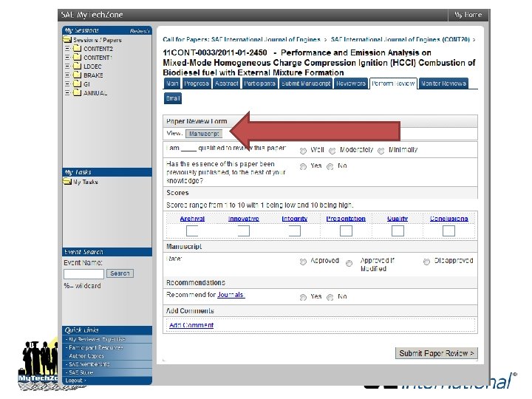532x399 pixels.
Task: Click the event Search button
Action: 120,273
